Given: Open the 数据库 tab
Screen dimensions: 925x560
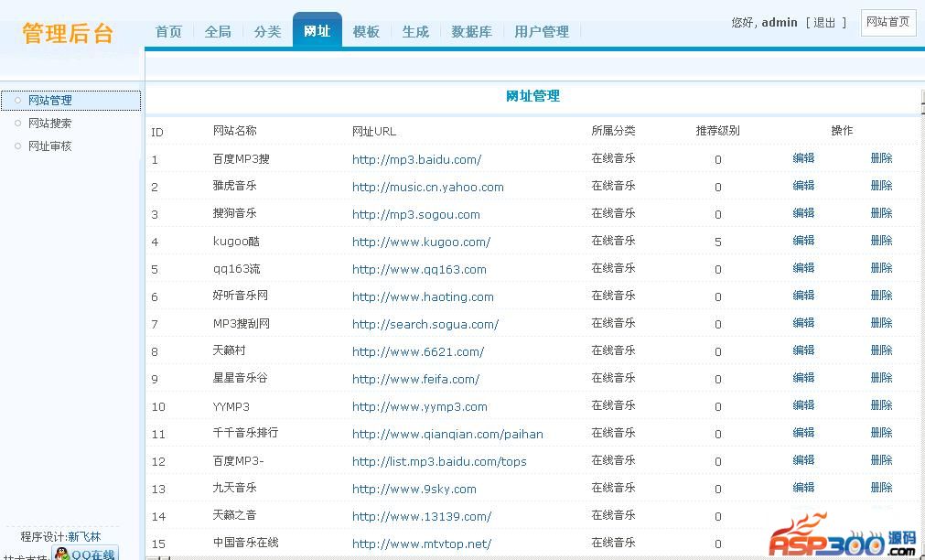Looking at the screenshot, I should [471, 32].
